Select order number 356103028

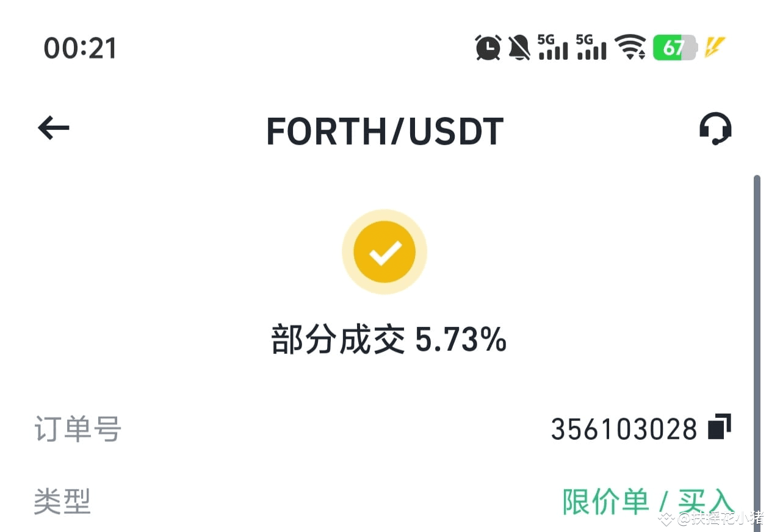coord(624,430)
